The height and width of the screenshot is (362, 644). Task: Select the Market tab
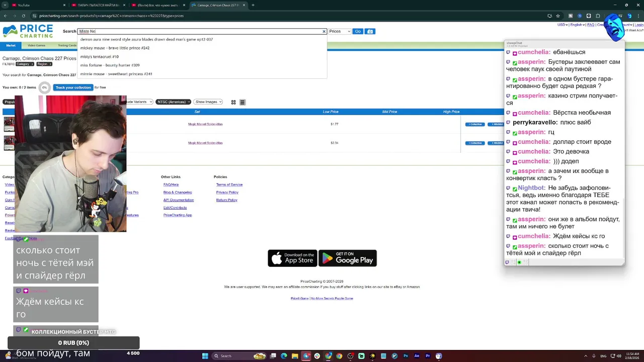pos(11,45)
